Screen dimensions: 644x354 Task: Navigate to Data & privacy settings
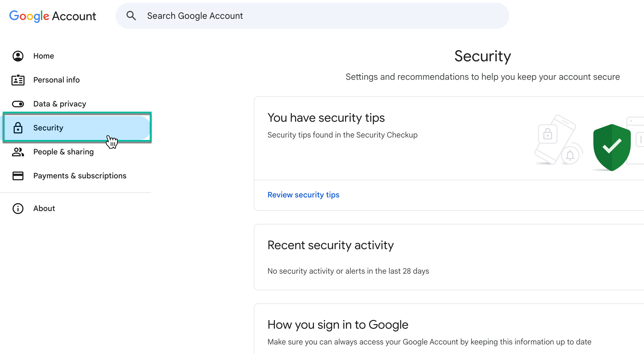click(x=59, y=104)
